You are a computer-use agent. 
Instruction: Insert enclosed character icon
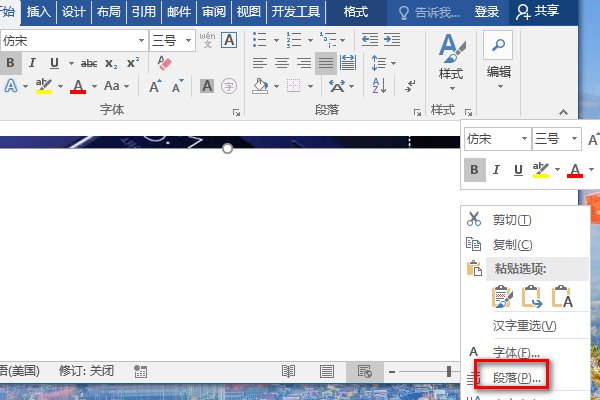click(229, 86)
